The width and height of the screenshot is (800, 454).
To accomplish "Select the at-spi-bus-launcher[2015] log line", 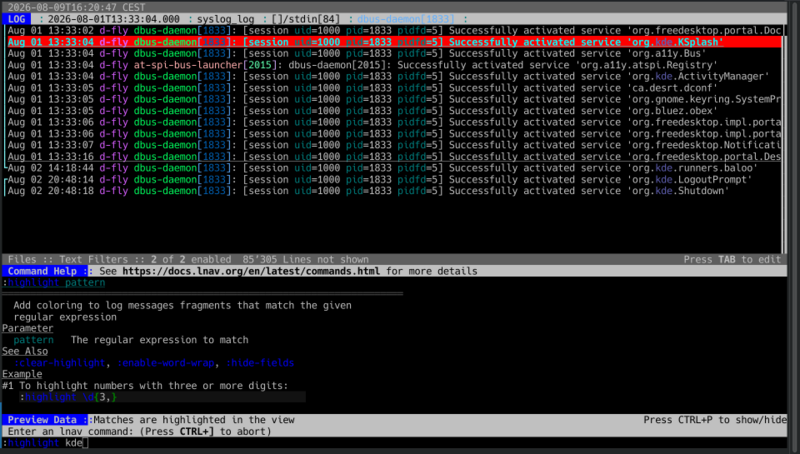I will (x=394, y=65).
